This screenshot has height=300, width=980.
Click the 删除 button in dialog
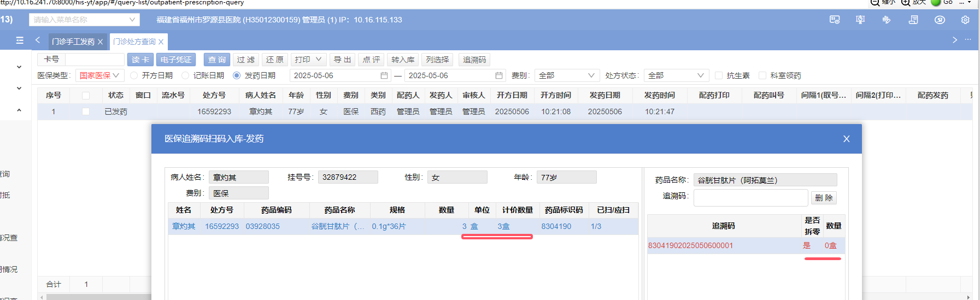coord(824,197)
